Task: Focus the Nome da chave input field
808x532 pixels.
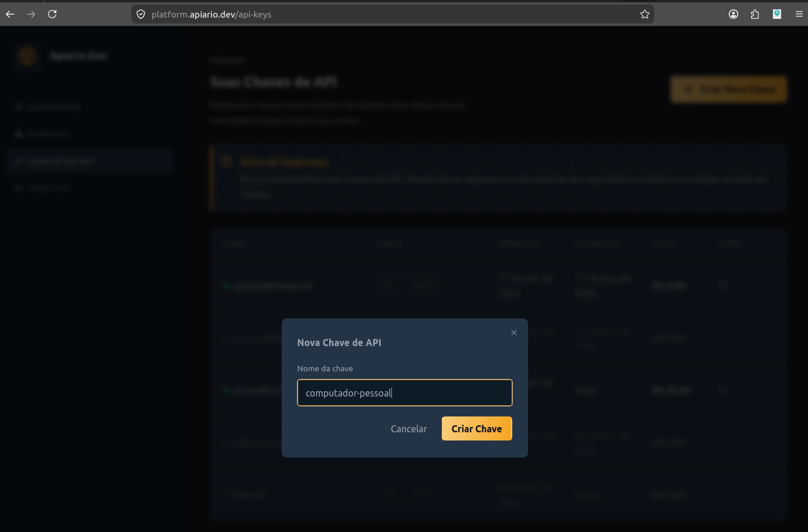Action: [405, 392]
